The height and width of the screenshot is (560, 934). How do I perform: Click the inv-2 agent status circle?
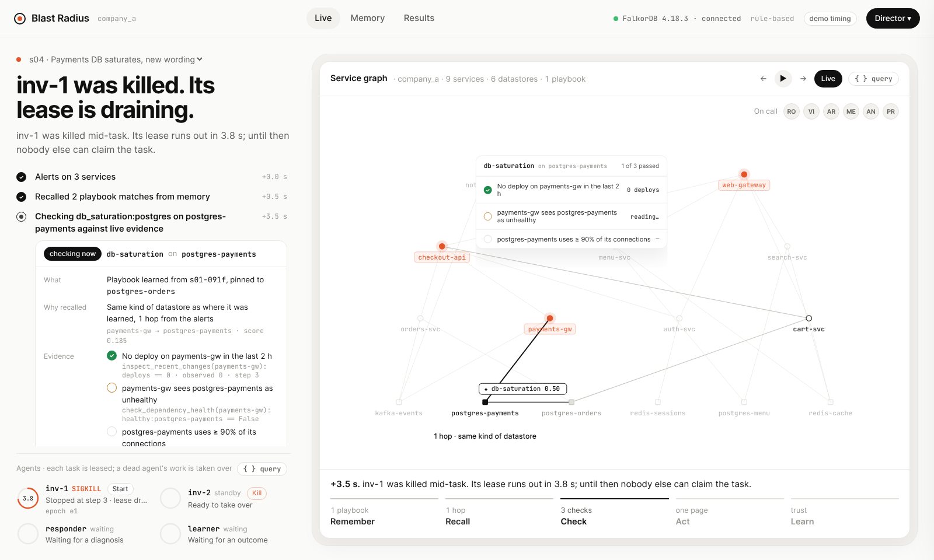[170, 498]
